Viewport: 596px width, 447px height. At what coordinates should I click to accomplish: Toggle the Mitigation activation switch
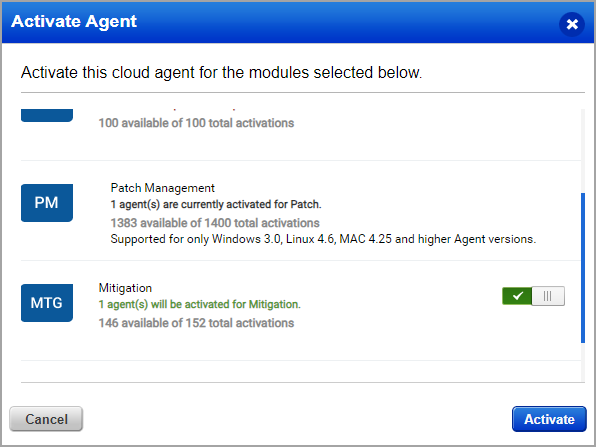coord(533,296)
